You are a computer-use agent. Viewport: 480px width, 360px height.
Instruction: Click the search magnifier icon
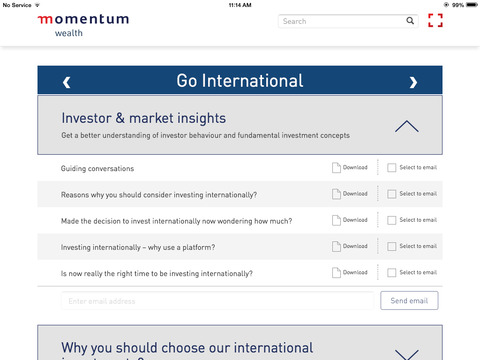(x=410, y=21)
